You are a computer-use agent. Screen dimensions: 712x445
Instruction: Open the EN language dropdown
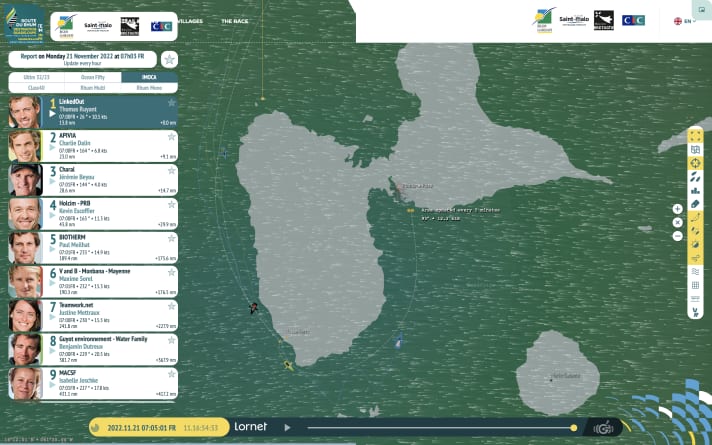coord(685,20)
